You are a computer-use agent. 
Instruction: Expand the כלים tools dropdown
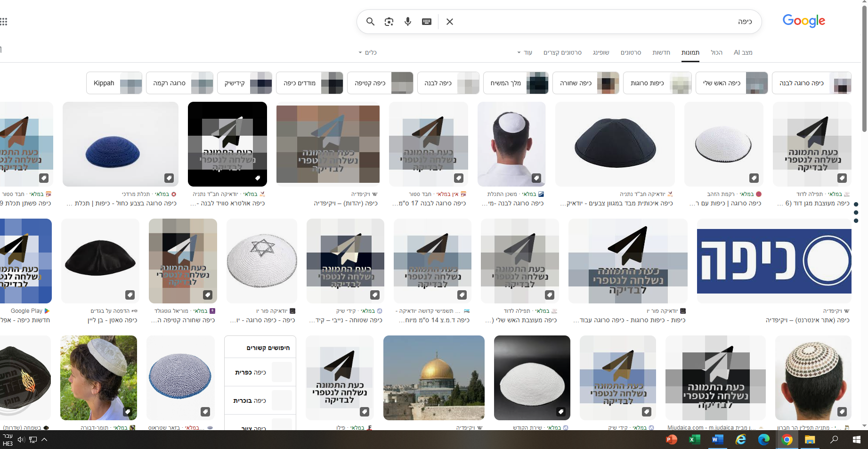pyautogui.click(x=368, y=52)
